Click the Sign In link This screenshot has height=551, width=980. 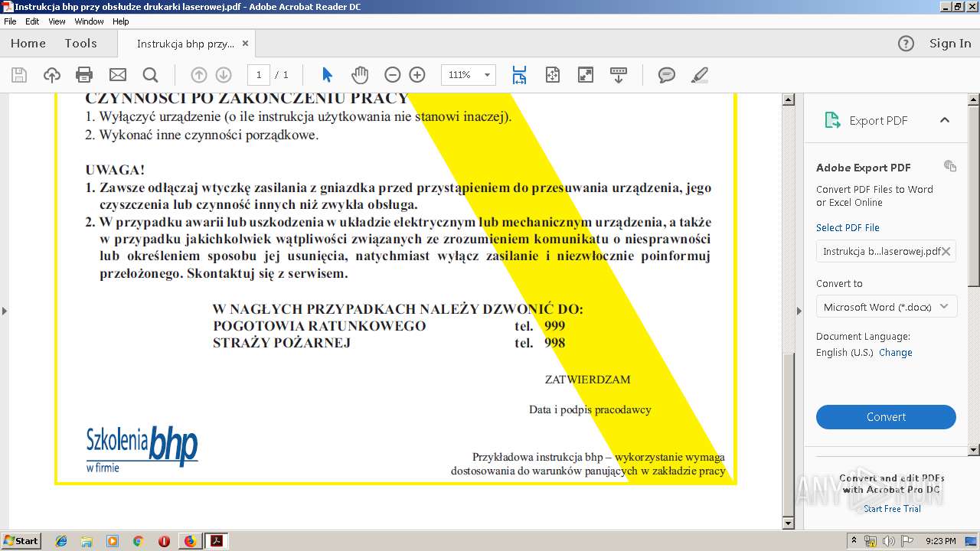(x=950, y=44)
